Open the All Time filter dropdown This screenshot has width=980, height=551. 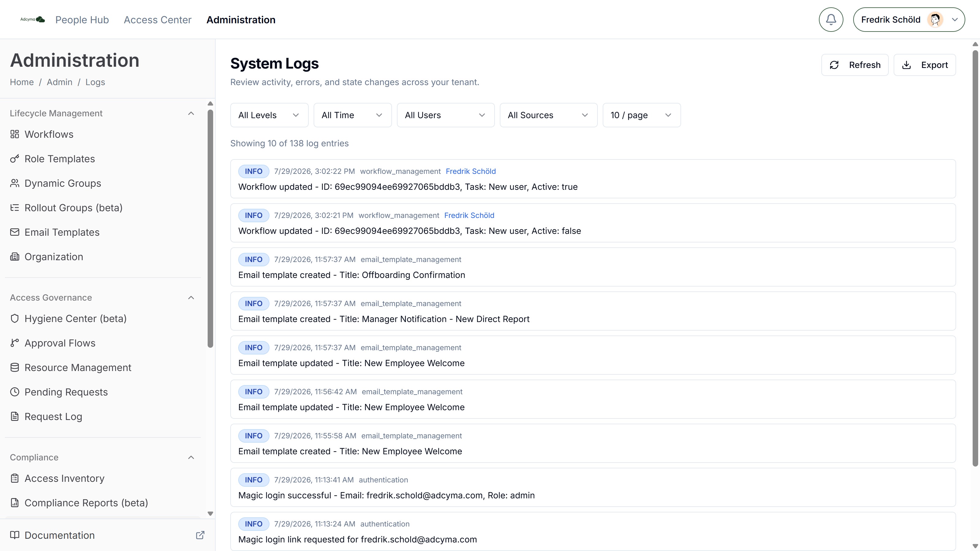click(x=353, y=115)
